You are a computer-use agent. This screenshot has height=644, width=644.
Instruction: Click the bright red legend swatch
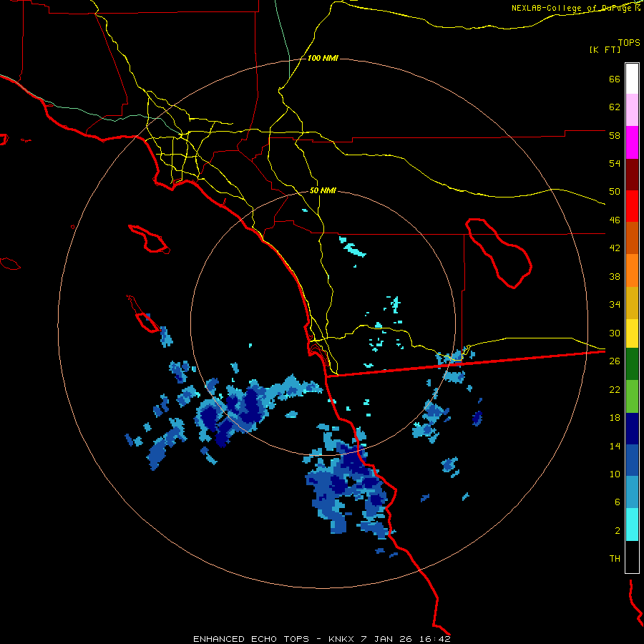[x=632, y=206]
